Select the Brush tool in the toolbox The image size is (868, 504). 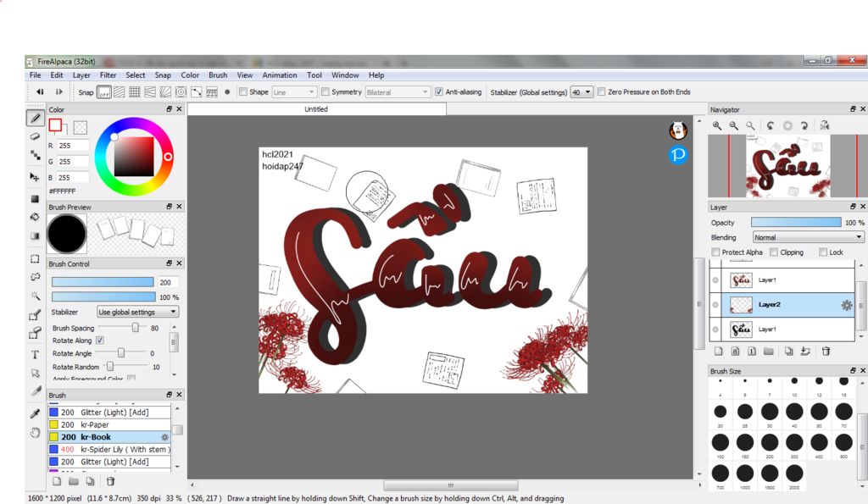pos(35,118)
